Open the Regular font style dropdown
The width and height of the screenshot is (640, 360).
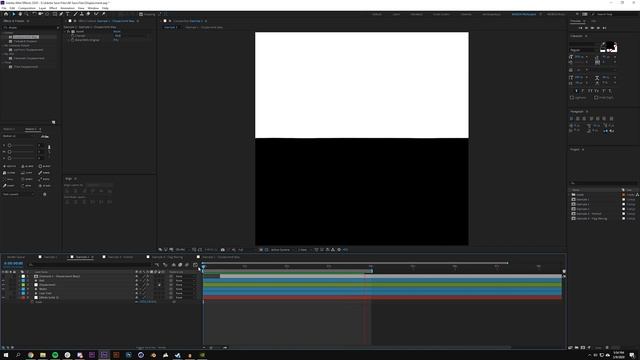(584, 50)
